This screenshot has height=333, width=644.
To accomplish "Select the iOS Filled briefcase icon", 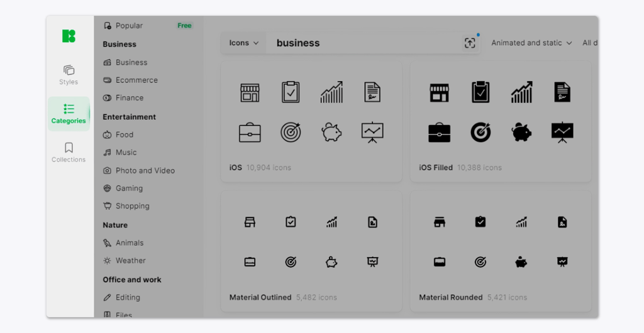I will coord(440,133).
